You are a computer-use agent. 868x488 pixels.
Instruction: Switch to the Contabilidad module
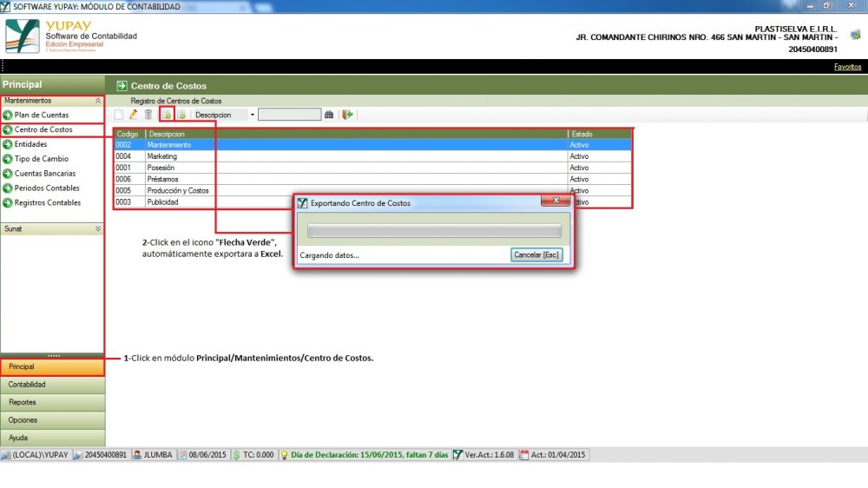pyautogui.click(x=52, y=385)
